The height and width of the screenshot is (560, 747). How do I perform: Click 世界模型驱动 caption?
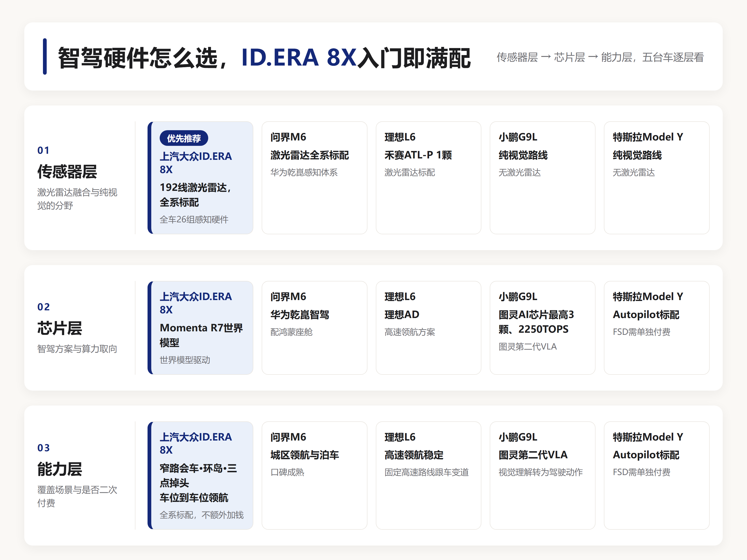click(x=185, y=360)
